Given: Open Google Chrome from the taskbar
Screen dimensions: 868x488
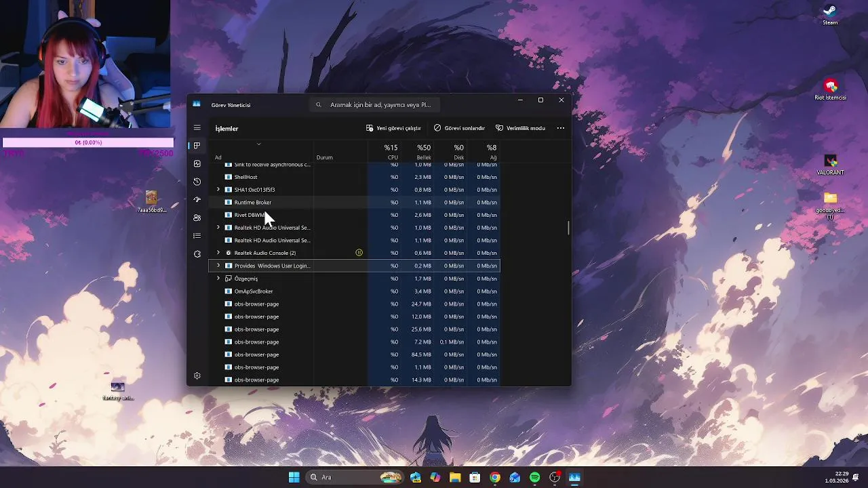Looking at the screenshot, I should pyautogui.click(x=495, y=477).
